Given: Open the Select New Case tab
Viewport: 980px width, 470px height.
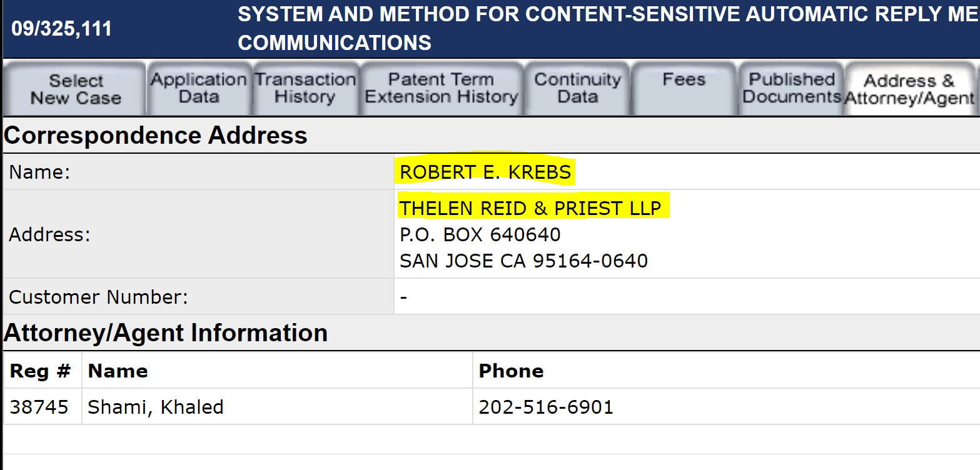Looking at the screenshot, I should pos(75,89).
